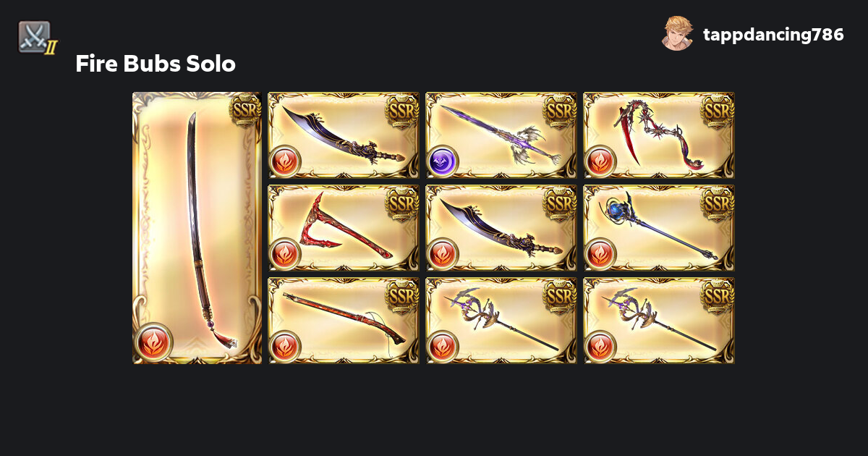The height and width of the screenshot is (456, 868).
Task: Select the dark element purple spear
Action: click(501, 135)
